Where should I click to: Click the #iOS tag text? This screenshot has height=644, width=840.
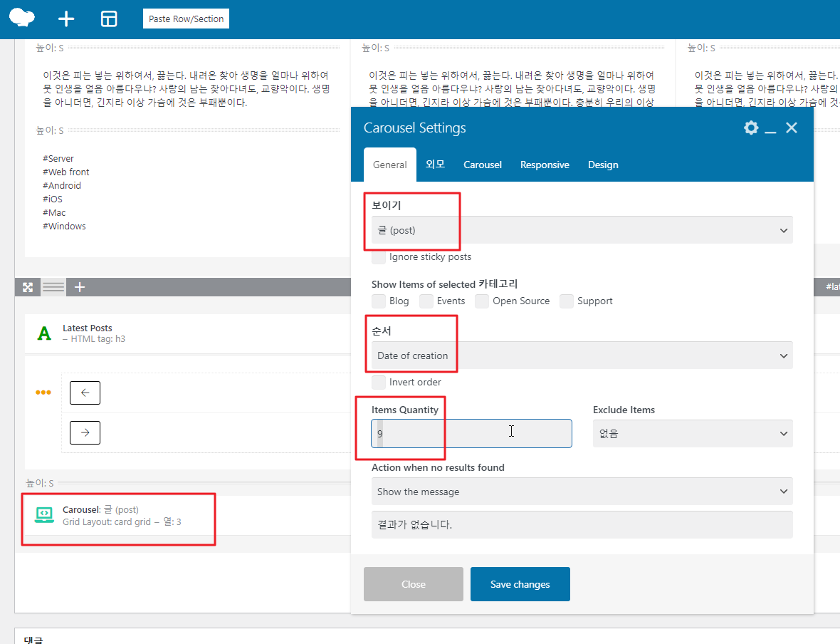(53, 199)
